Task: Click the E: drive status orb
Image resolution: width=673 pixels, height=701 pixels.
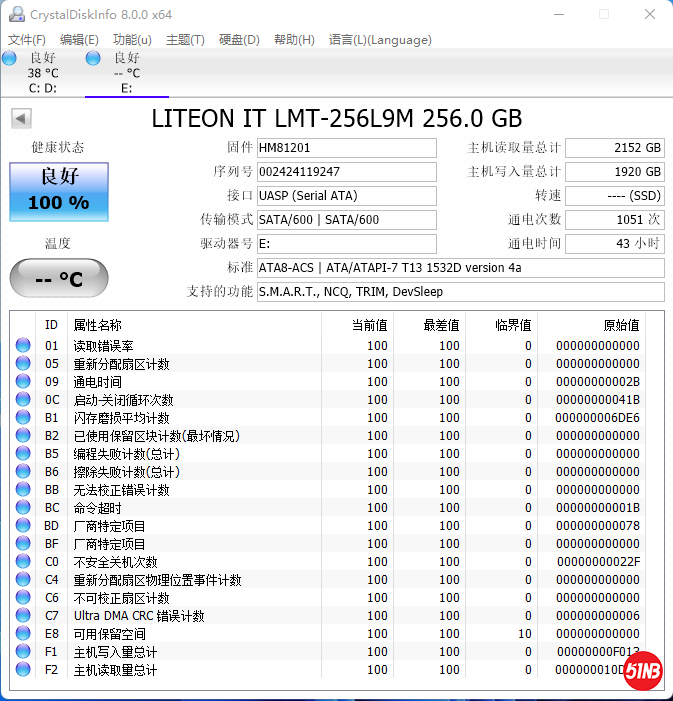Action: pos(93,58)
